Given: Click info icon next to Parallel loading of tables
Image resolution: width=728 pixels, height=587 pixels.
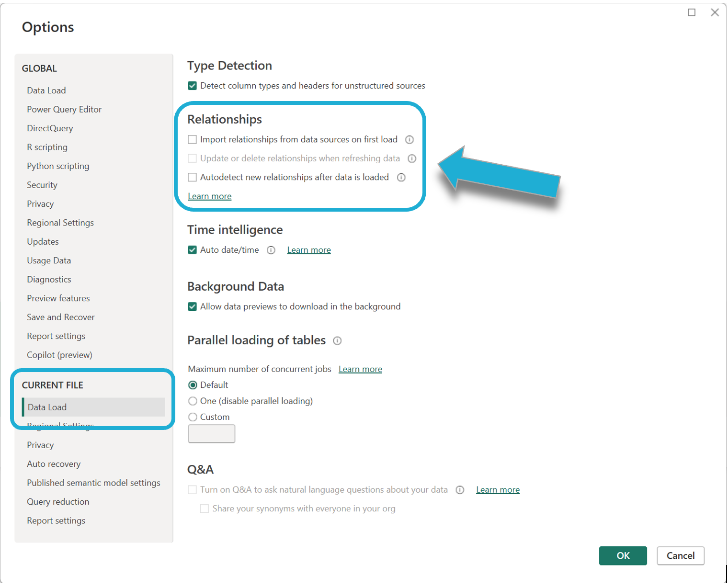Looking at the screenshot, I should tap(338, 341).
